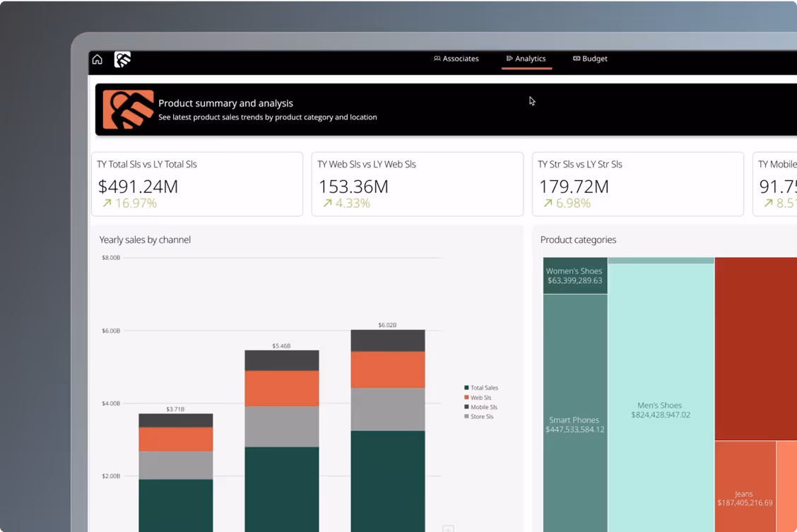Click the $491.24M value
797x532 pixels.
(x=138, y=187)
